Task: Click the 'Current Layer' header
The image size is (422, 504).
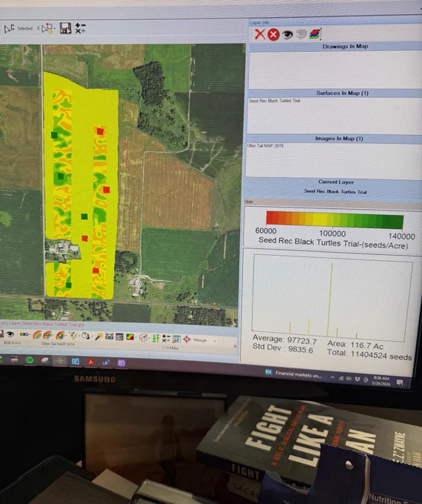Action: tap(336, 182)
